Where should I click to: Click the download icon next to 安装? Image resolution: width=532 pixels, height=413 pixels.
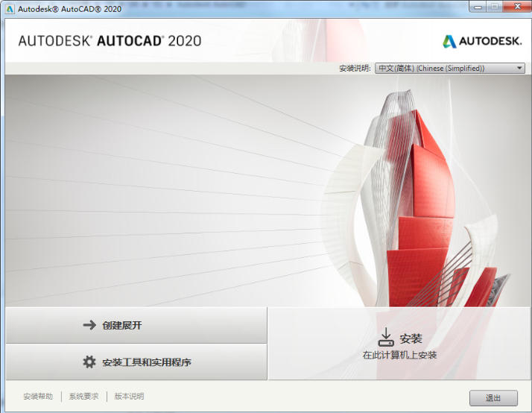(x=386, y=337)
